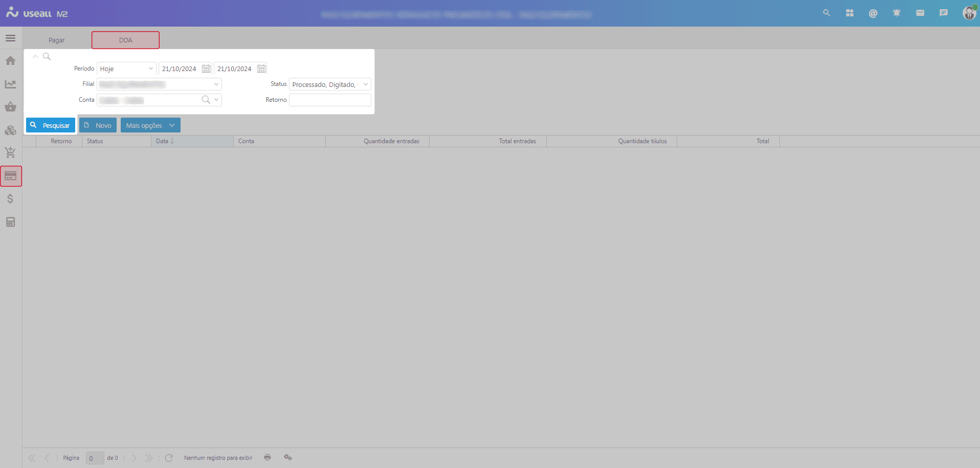The width and height of the screenshot is (980, 468).
Task: Collapse the search filter panel
Action: tap(35, 57)
